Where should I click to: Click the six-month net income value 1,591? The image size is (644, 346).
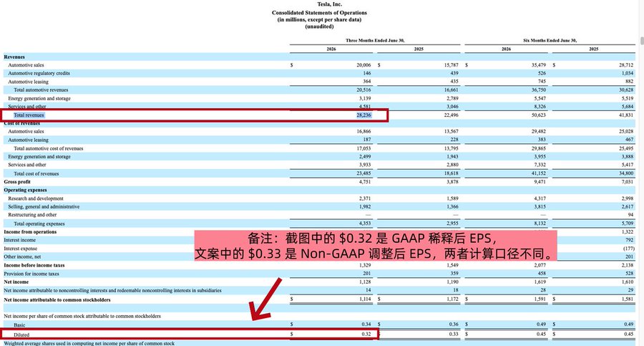tap(540, 299)
